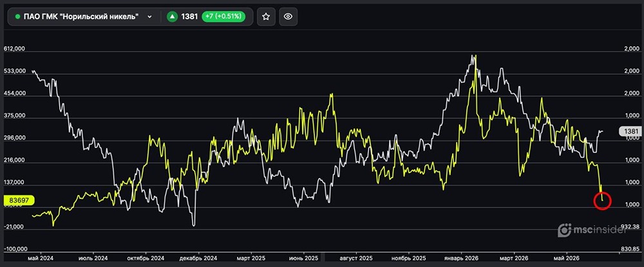The width and height of the screenshot is (644, 267).
Task: Click the green status dot before ПАО ГМК
Action: click(17, 17)
